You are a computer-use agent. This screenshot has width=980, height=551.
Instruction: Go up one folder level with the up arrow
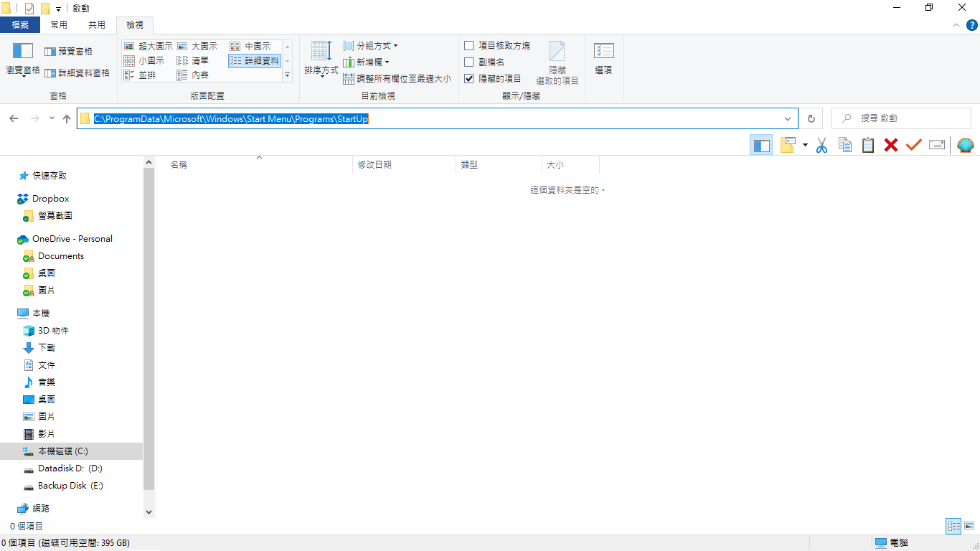pyautogui.click(x=67, y=118)
